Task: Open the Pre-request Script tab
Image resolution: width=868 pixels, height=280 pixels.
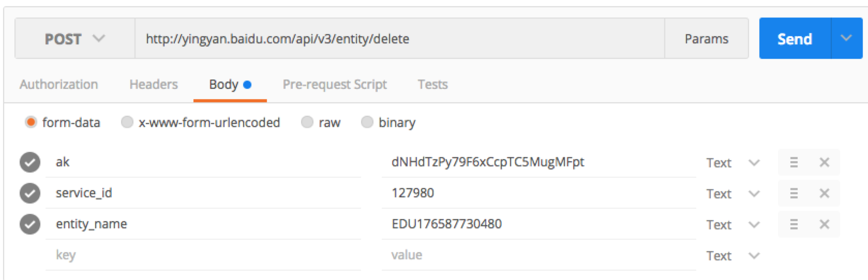Action: pyautogui.click(x=334, y=84)
